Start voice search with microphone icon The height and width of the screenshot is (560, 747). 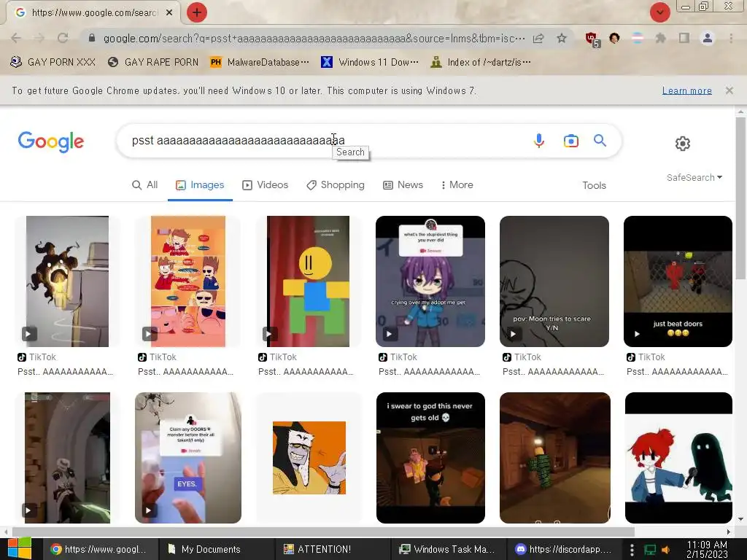pyautogui.click(x=539, y=141)
